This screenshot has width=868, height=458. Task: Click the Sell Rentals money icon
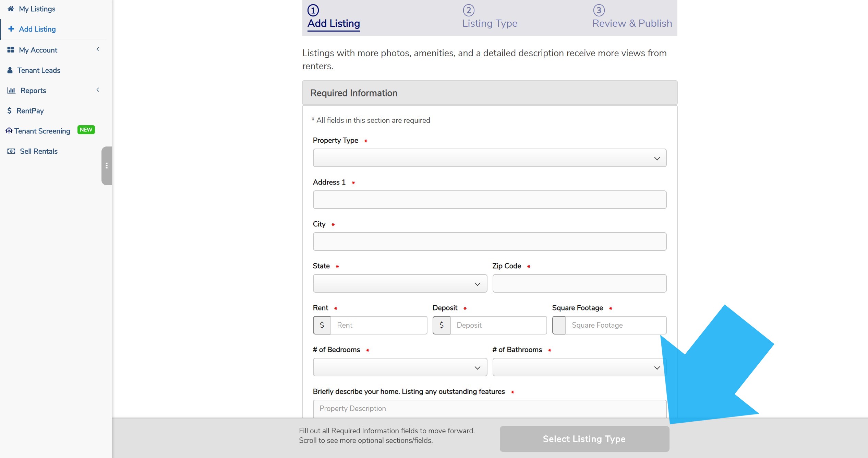11,151
